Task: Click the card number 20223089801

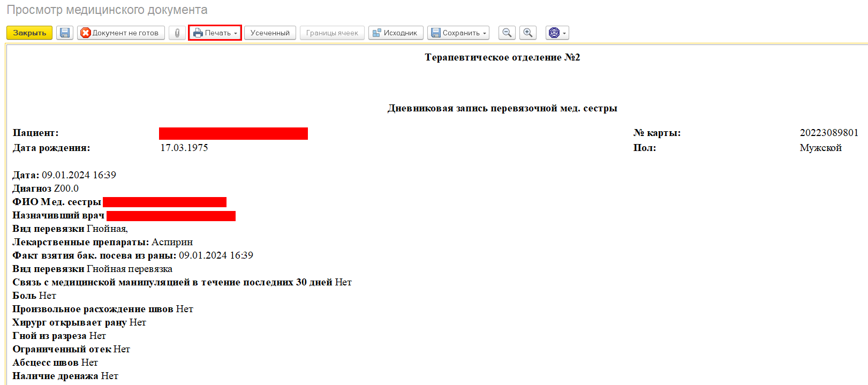Action: (x=828, y=133)
